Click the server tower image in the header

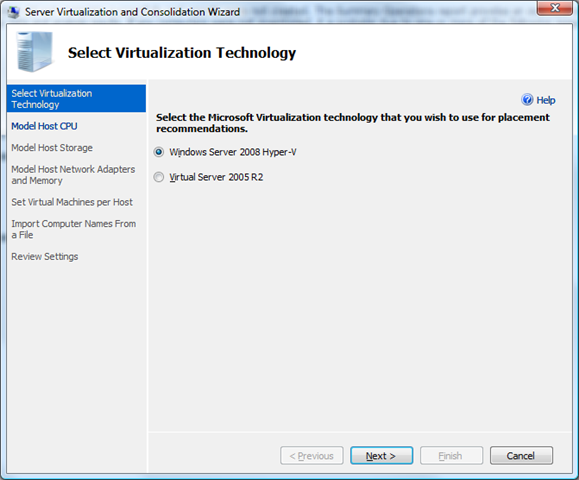tap(34, 52)
